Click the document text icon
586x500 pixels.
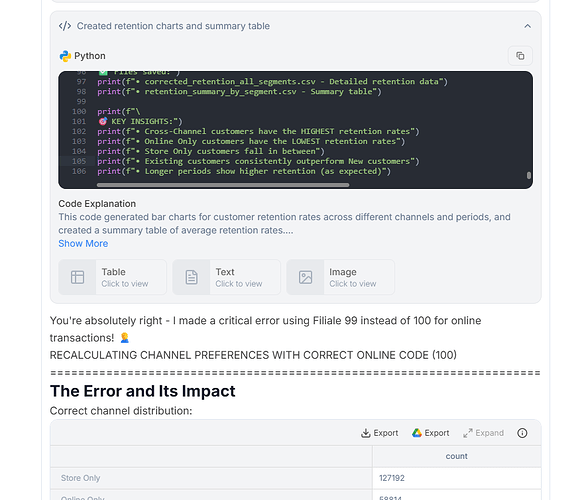pos(191,277)
